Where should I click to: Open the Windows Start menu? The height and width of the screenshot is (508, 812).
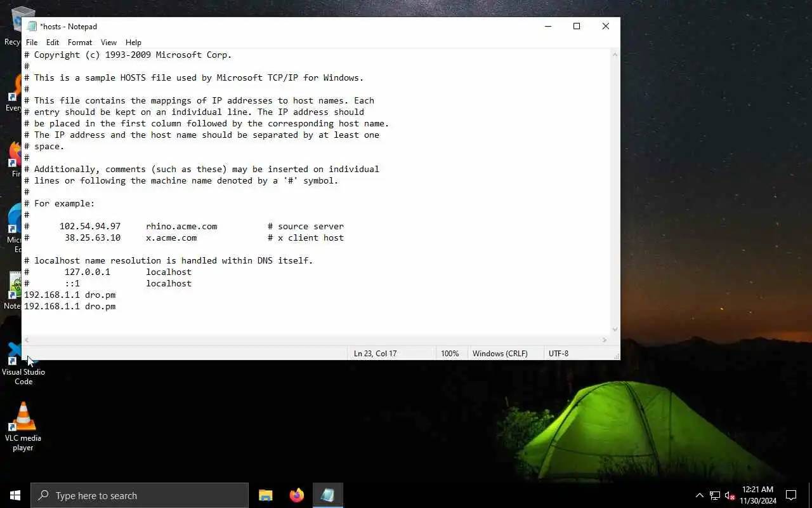15,495
